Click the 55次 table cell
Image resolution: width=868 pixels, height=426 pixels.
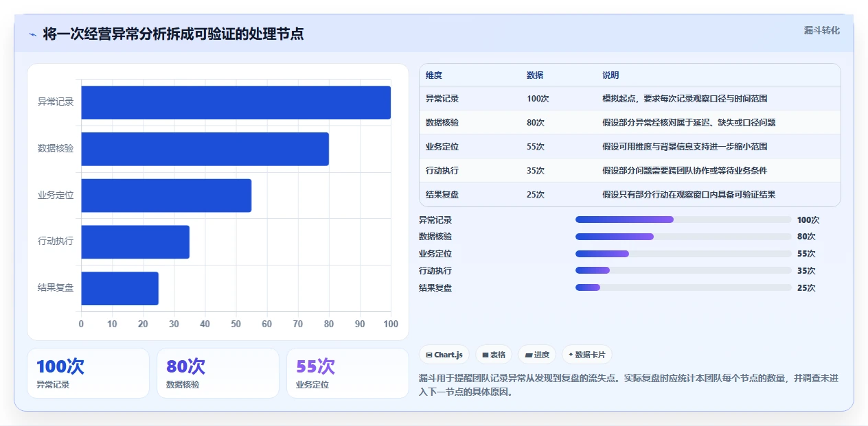pyautogui.click(x=536, y=146)
